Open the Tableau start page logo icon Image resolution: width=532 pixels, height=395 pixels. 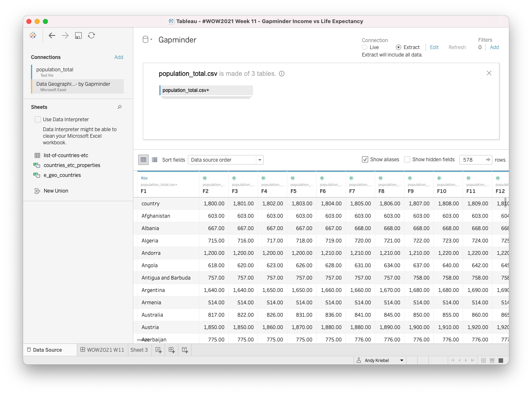click(33, 35)
